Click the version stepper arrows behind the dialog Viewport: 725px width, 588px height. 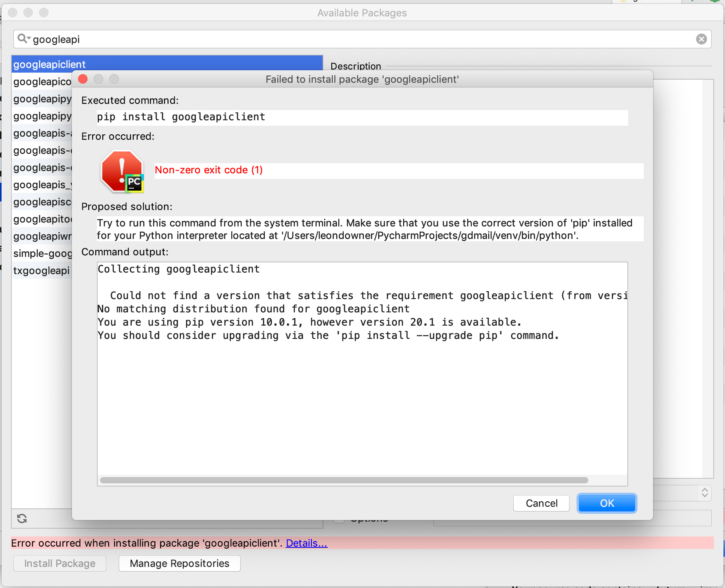click(x=705, y=492)
